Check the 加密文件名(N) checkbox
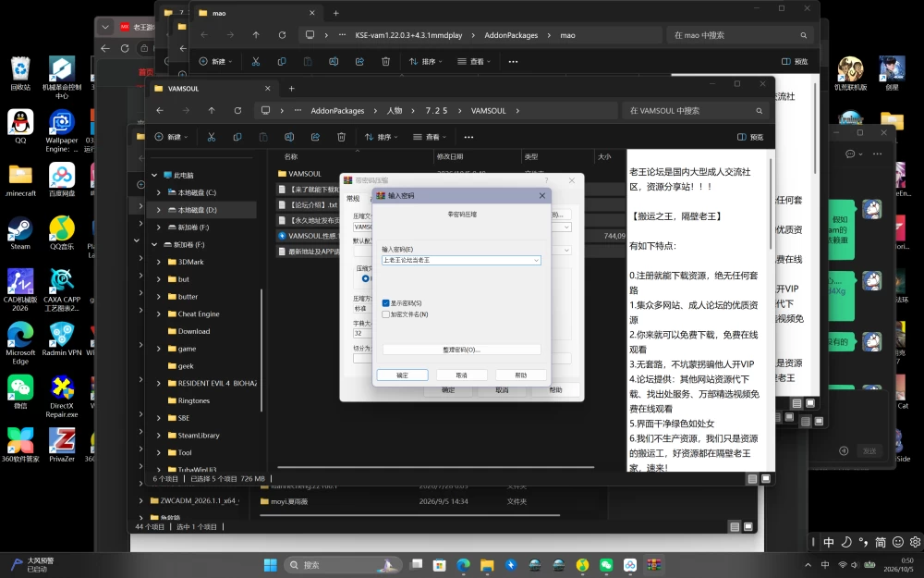924x578 pixels. tap(385, 314)
